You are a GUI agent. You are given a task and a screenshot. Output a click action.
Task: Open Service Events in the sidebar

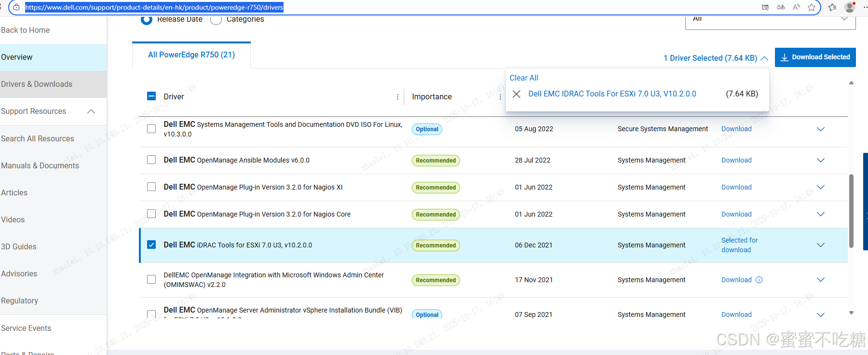click(26, 328)
